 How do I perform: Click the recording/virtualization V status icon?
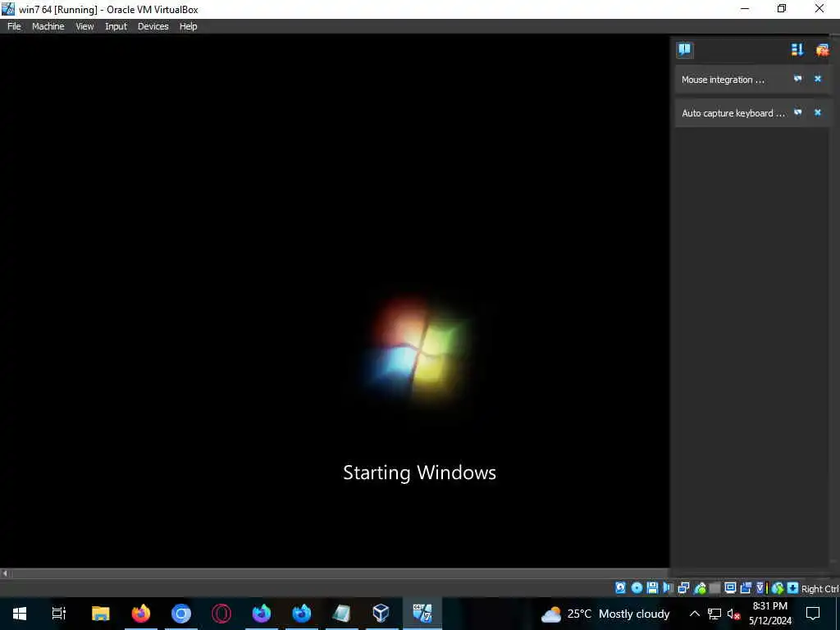(760, 587)
